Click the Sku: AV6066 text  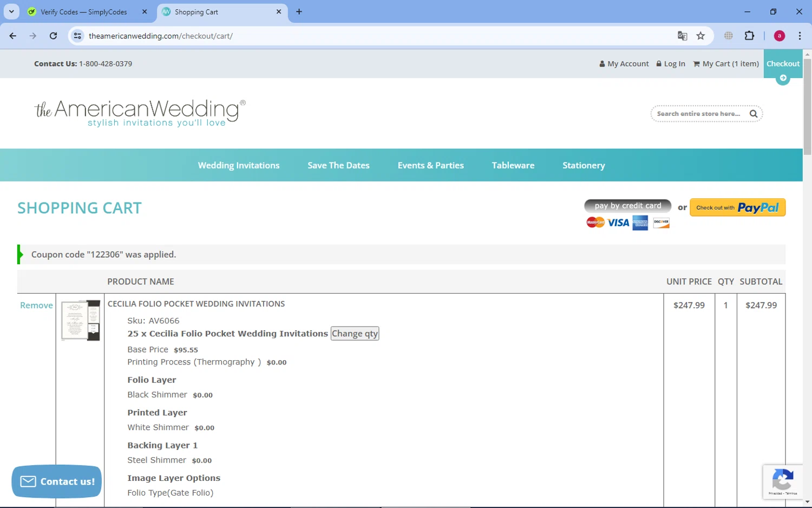pos(153,321)
